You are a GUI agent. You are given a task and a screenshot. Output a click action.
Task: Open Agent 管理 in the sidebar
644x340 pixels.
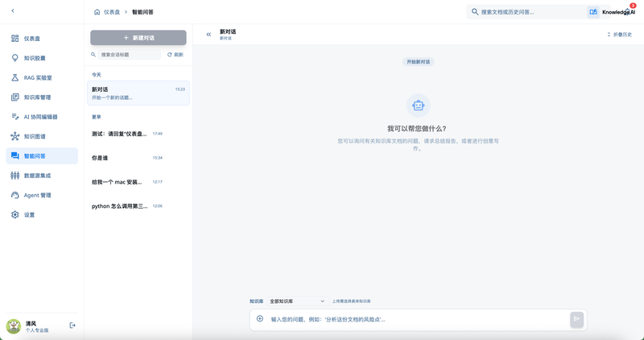tap(42, 195)
